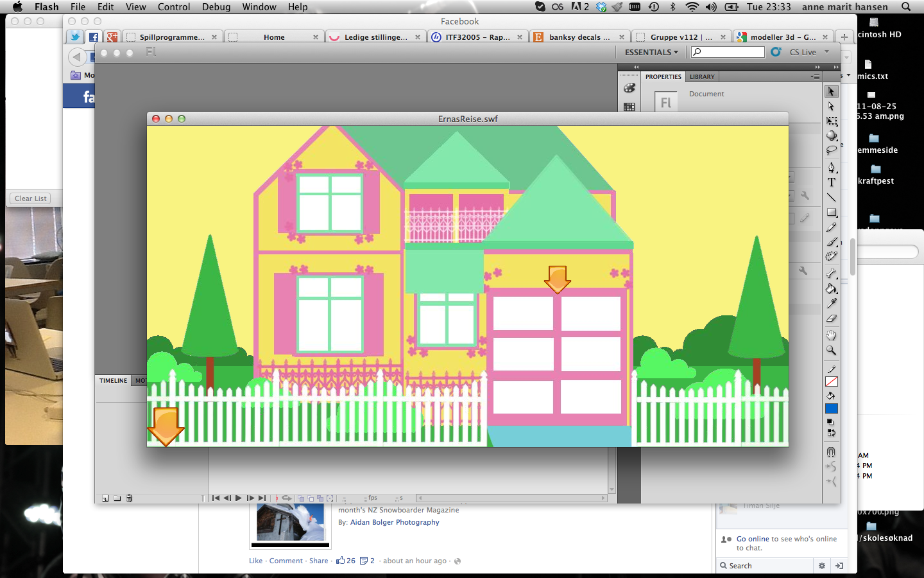Viewport: 924px width, 578px height.
Task: Switch to the LIBRARY tab
Action: 701,76
